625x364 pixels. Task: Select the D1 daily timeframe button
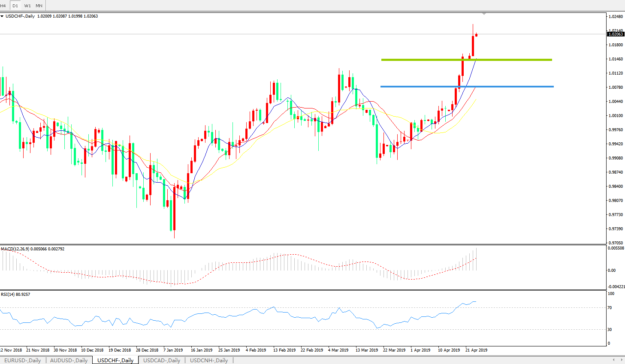coord(15,6)
